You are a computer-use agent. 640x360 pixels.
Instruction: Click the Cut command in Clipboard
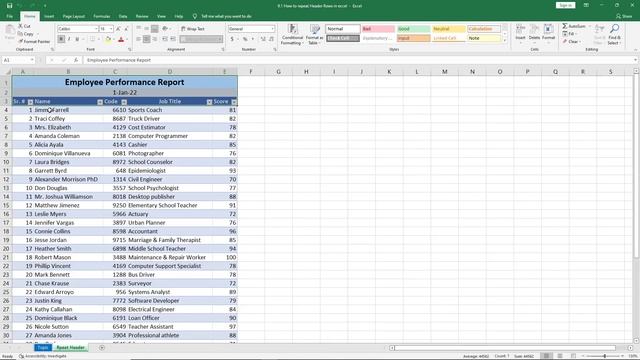tap(24, 26)
